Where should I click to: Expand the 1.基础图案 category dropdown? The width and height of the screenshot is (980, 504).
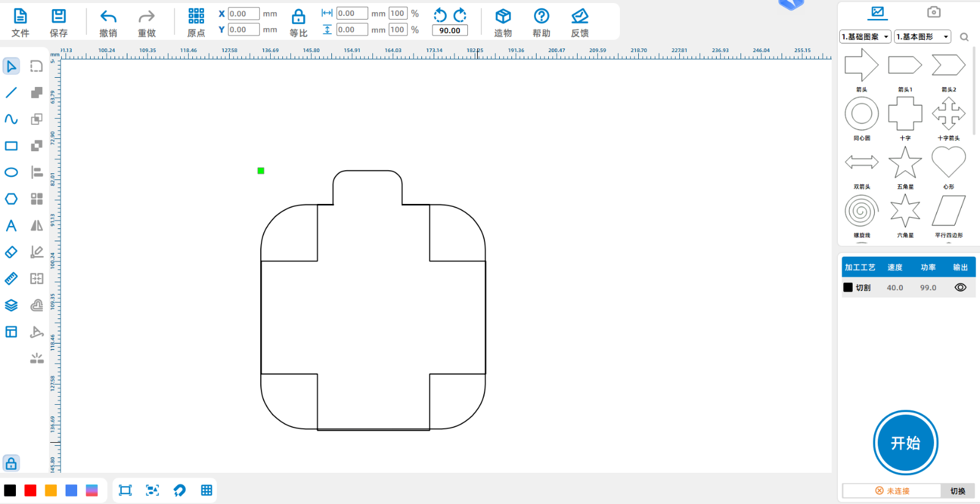click(865, 37)
